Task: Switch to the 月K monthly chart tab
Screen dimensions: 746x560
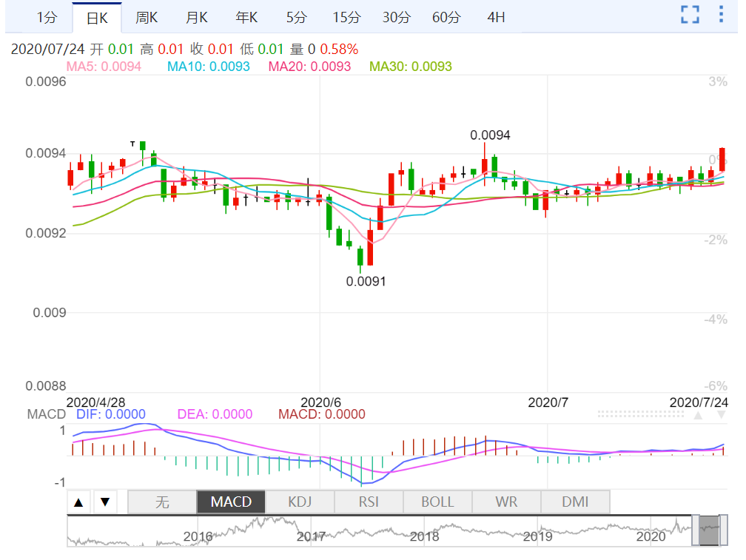Action: pyautogui.click(x=196, y=17)
